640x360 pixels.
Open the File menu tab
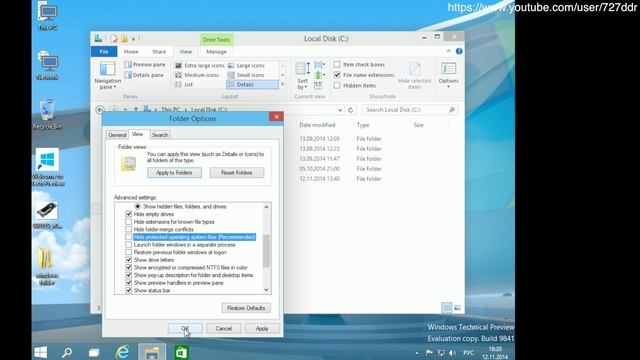pos(104,51)
